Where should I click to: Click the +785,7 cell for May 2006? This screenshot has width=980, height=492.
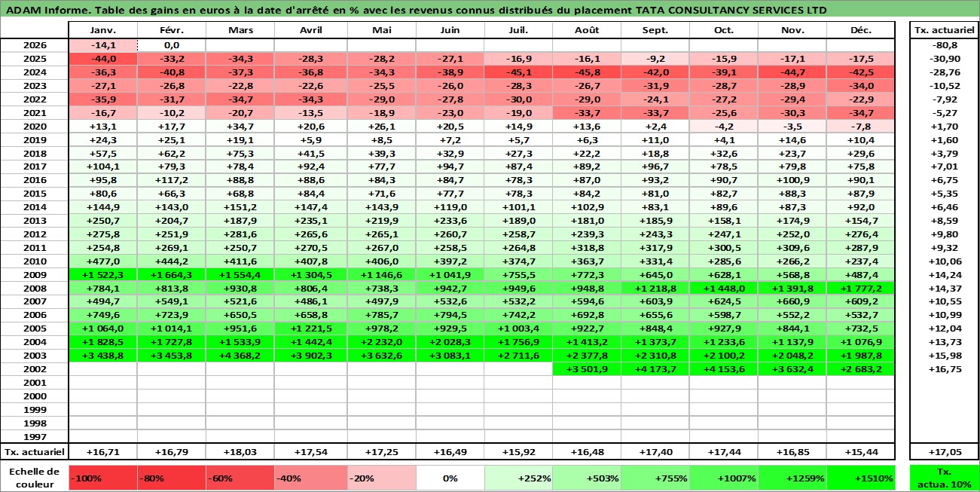coord(382,315)
